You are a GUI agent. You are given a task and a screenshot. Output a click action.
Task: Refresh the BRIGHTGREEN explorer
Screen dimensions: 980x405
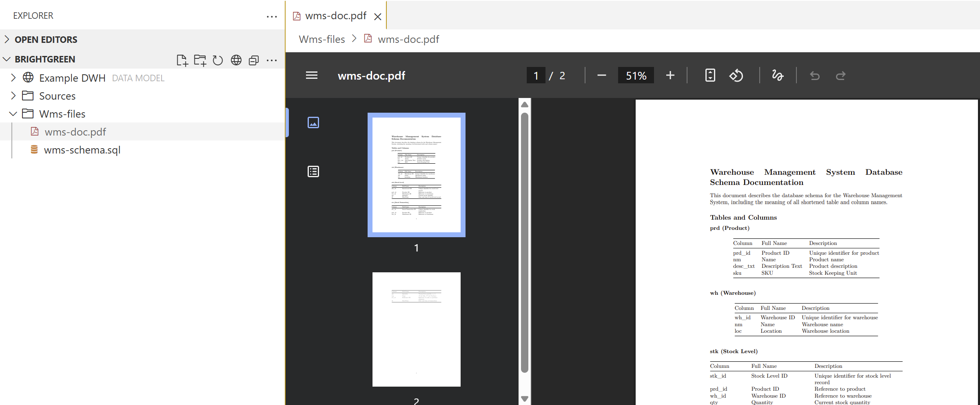click(218, 60)
